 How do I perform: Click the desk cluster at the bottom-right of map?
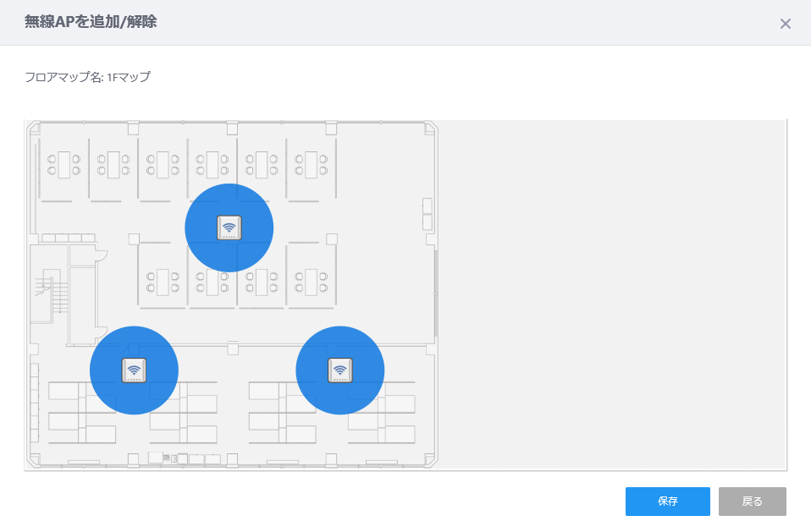[x=381, y=412]
